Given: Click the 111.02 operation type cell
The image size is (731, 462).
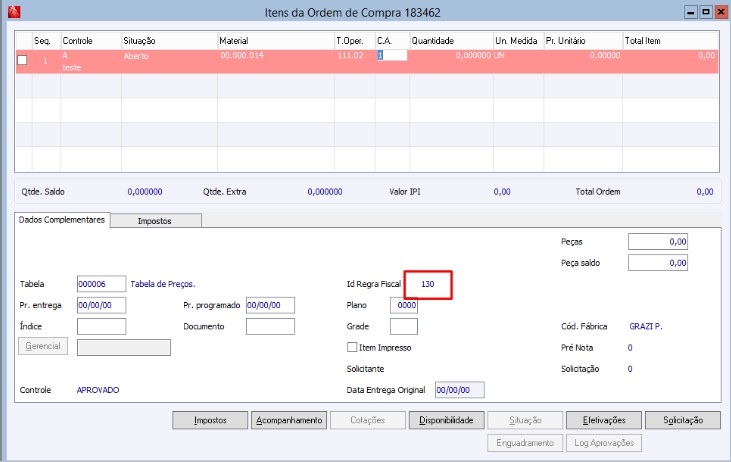Looking at the screenshot, I should (351, 55).
